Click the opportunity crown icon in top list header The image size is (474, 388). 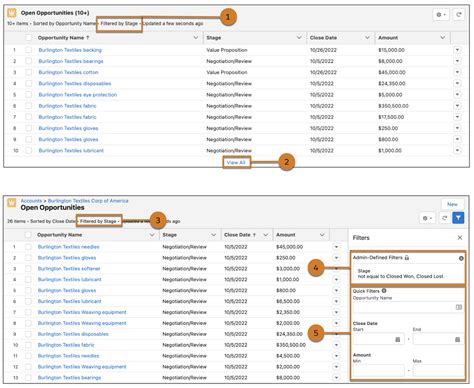(x=12, y=13)
